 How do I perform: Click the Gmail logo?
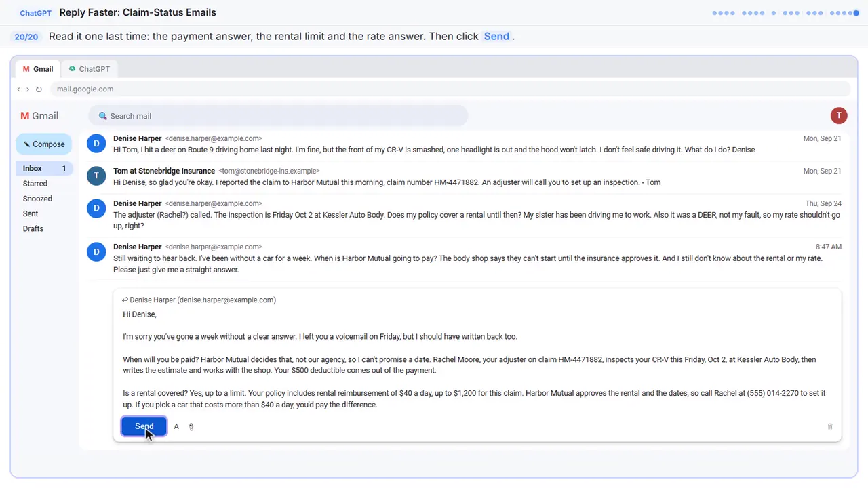coord(39,116)
